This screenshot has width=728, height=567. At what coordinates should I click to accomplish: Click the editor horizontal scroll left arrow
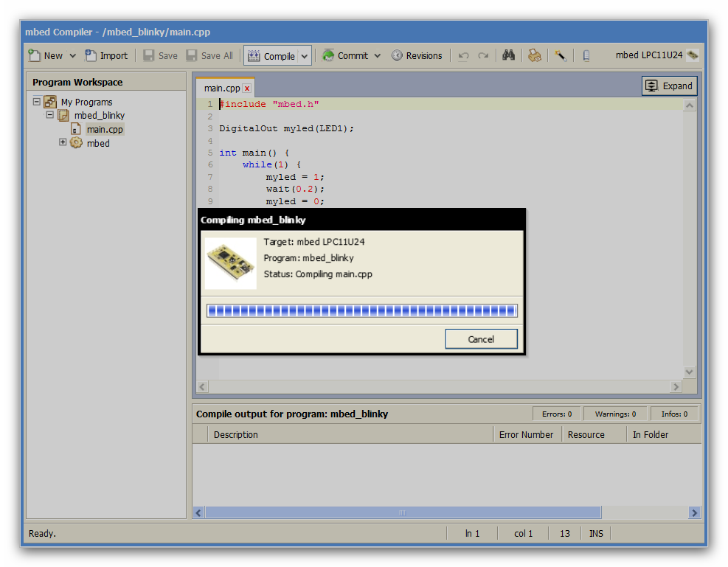click(x=202, y=386)
